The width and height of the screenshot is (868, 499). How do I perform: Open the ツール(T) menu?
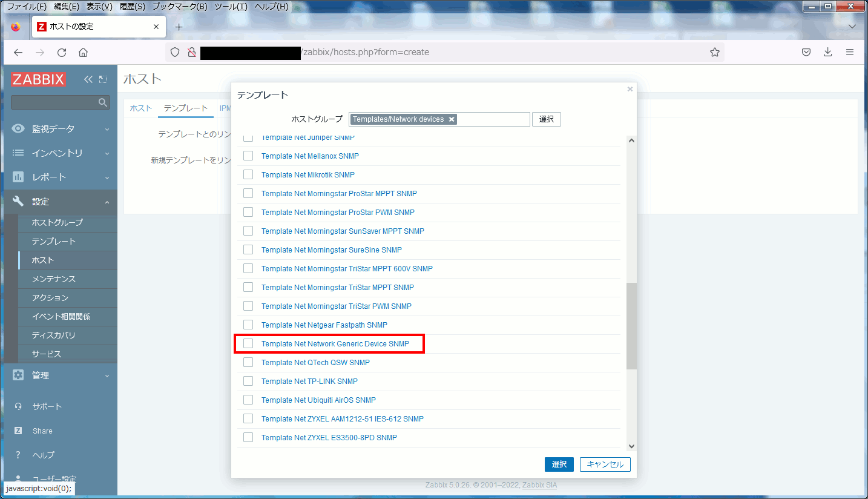click(231, 7)
